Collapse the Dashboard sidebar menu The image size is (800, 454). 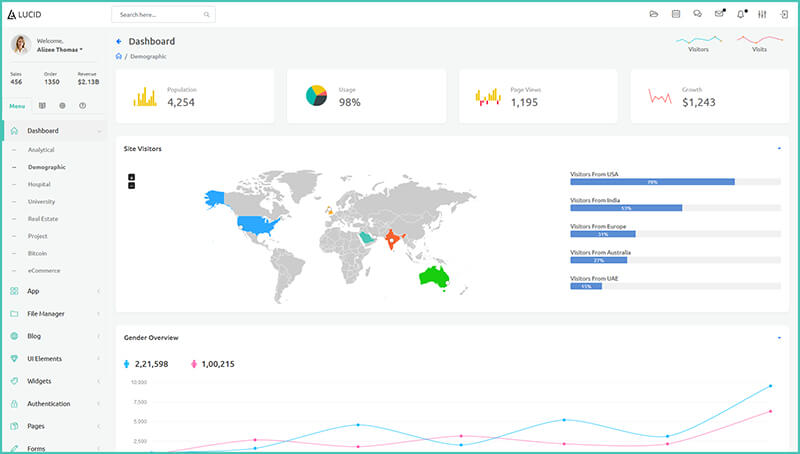pos(99,131)
